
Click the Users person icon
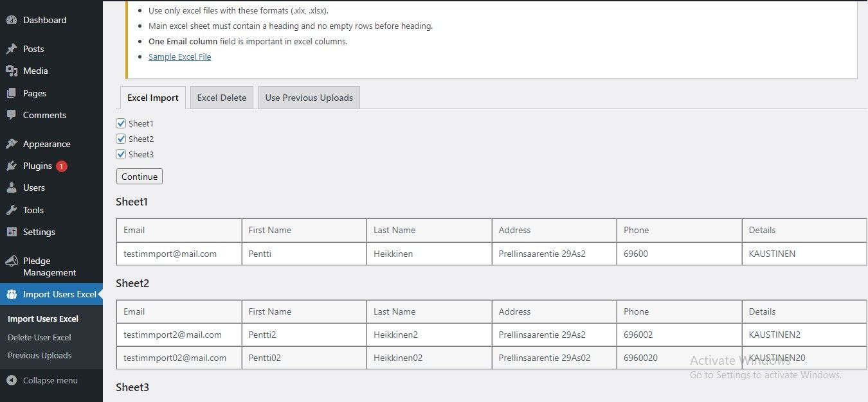pos(12,188)
